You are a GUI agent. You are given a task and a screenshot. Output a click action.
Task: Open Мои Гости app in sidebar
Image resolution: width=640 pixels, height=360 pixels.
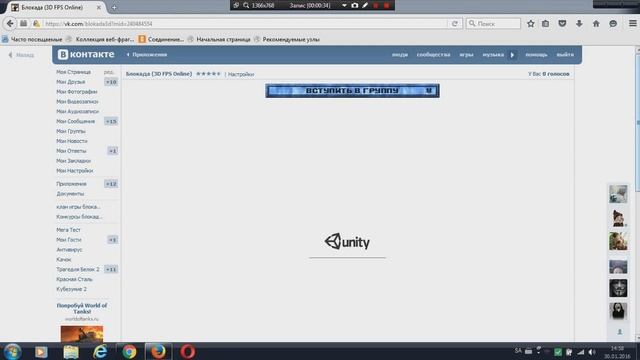69,240
